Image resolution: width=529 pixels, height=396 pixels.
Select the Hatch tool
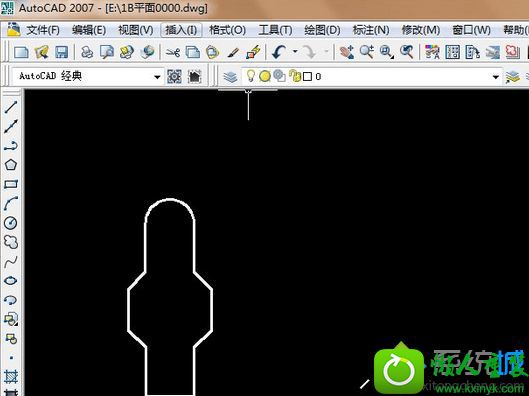point(11,377)
